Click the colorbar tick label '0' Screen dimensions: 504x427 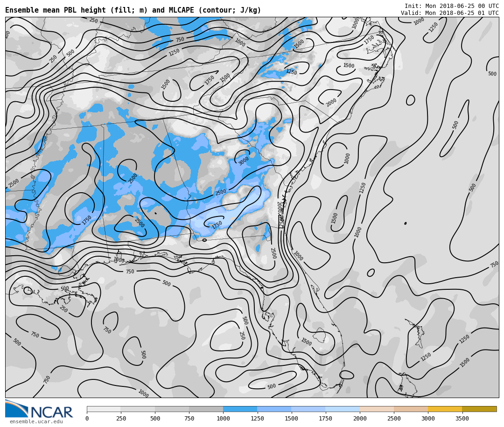pyautogui.click(x=87, y=418)
